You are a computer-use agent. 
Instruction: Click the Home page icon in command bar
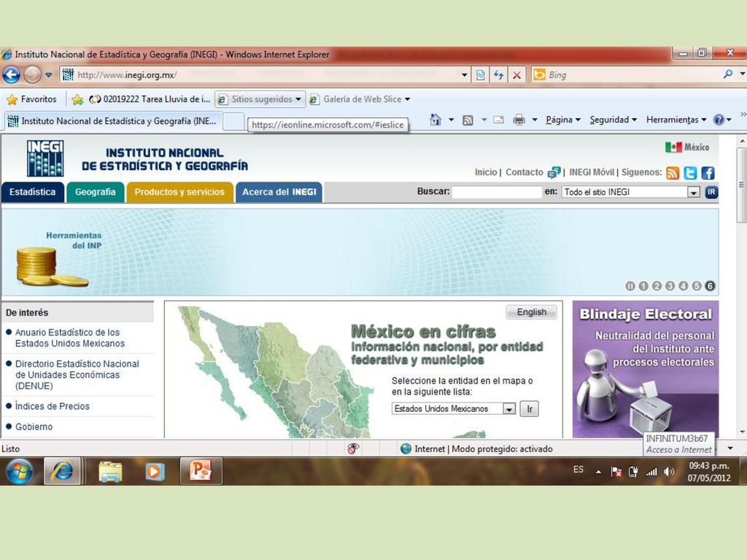point(436,120)
